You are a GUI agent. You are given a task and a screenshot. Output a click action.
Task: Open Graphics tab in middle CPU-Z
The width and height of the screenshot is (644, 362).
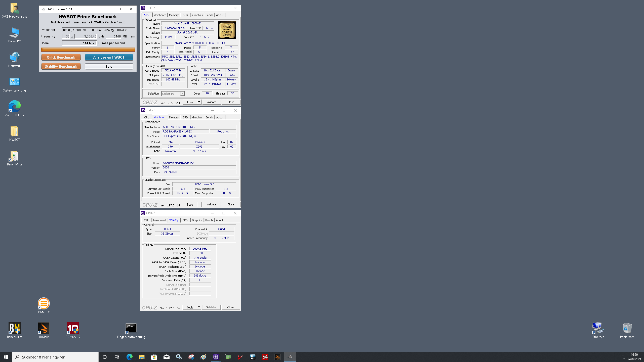[197, 117]
